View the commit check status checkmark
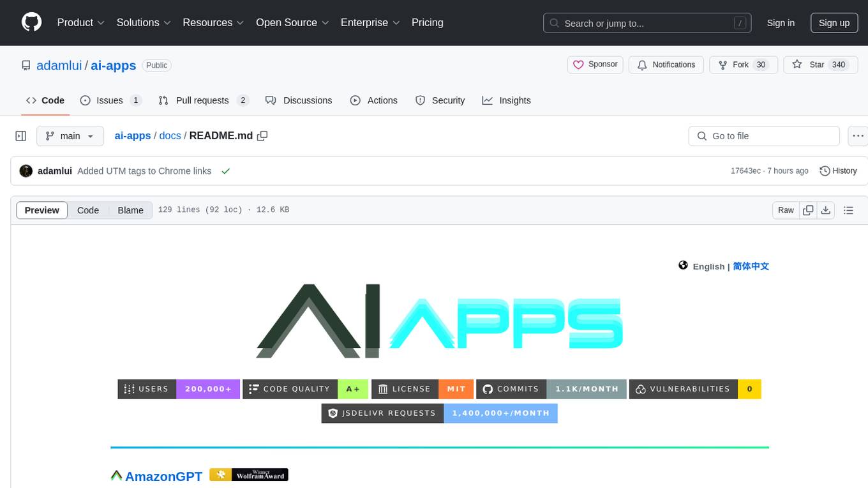Screen dimensions: 868x488 [x=225, y=171]
